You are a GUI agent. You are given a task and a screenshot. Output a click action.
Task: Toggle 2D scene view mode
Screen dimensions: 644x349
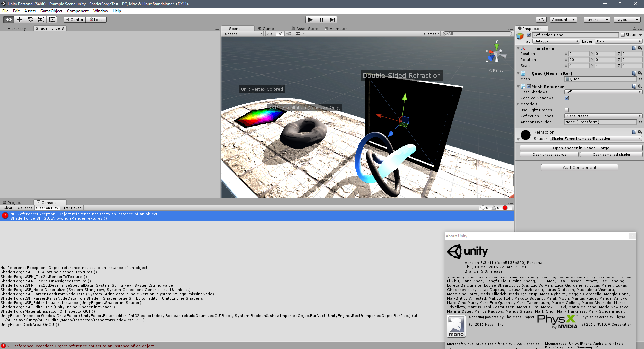click(x=269, y=34)
